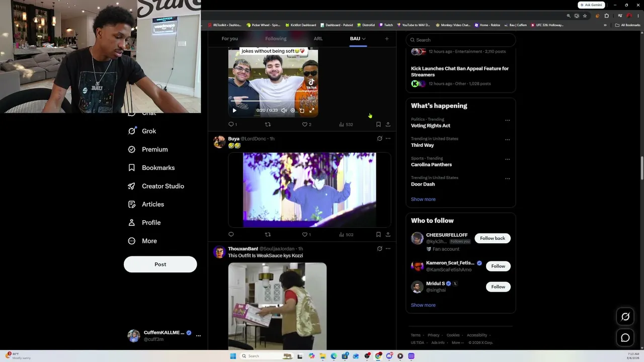644x362 pixels.
Task: Open the Windows Start menu
Action: 233,356
